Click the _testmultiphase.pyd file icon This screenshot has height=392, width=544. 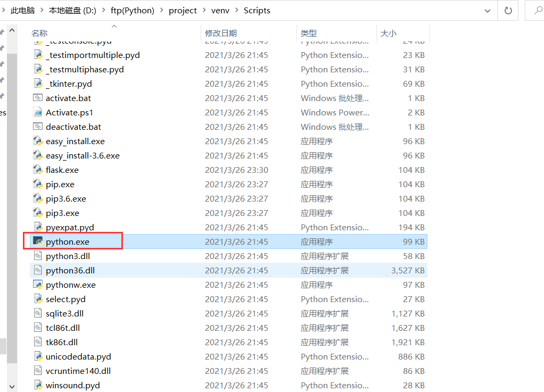(38, 69)
